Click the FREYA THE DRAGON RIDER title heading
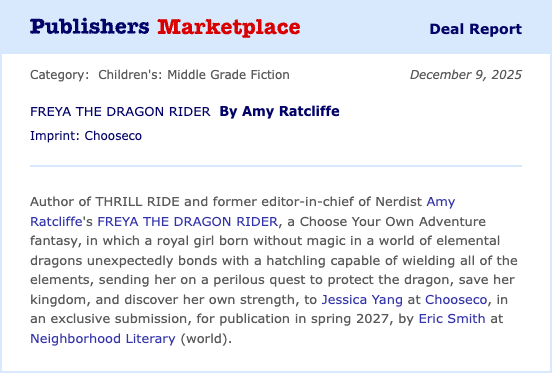552x373 pixels. 120,112
